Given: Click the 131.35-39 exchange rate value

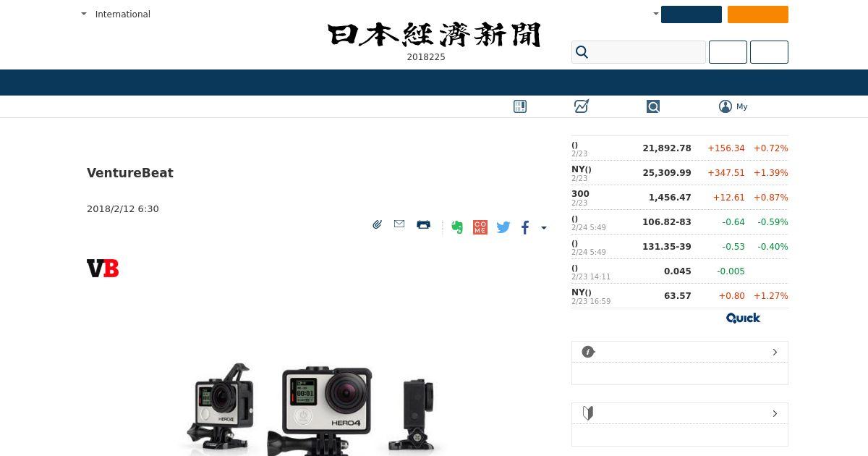Looking at the screenshot, I should click(667, 246).
